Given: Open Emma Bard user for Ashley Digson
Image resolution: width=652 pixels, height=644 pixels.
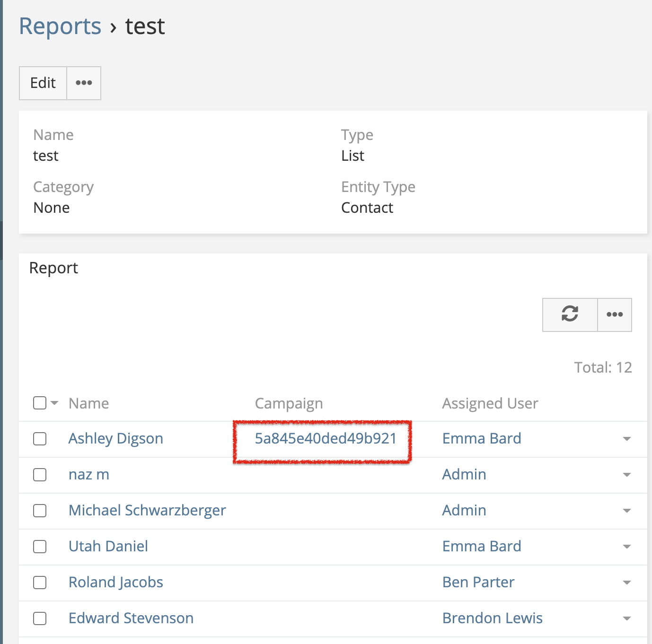Looking at the screenshot, I should tap(481, 439).
